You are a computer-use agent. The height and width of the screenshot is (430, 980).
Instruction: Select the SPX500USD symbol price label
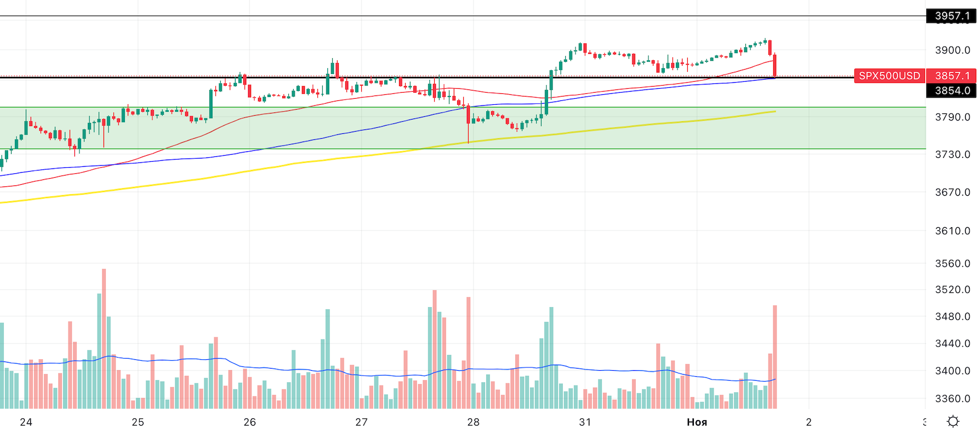tap(889, 76)
